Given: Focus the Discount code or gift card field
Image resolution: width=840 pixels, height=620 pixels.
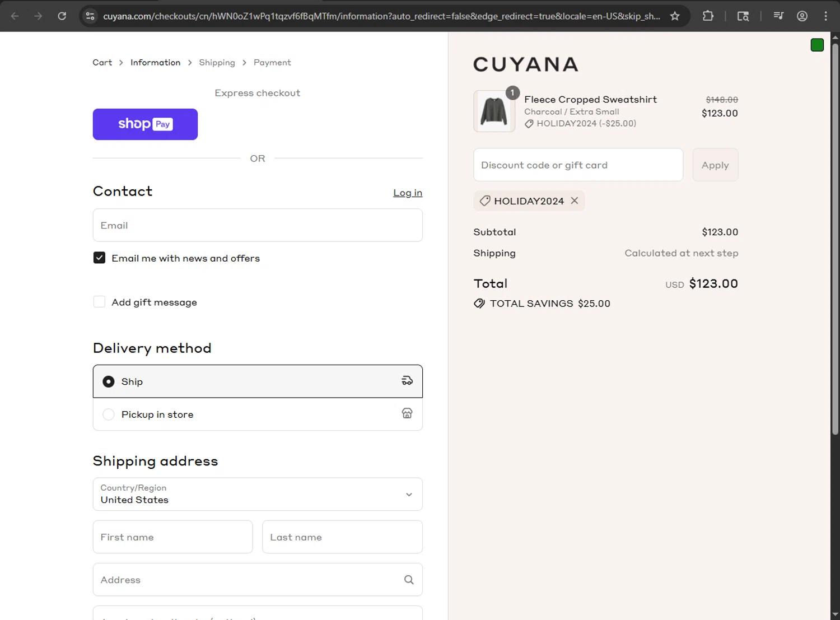Looking at the screenshot, I should (x=578, y=165).
